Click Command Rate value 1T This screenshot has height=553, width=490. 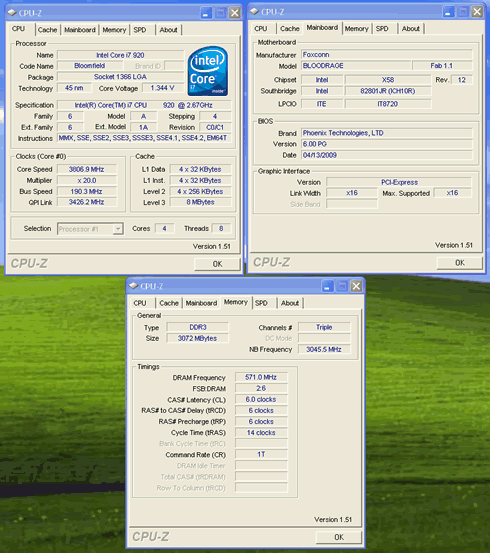point(261,454)
